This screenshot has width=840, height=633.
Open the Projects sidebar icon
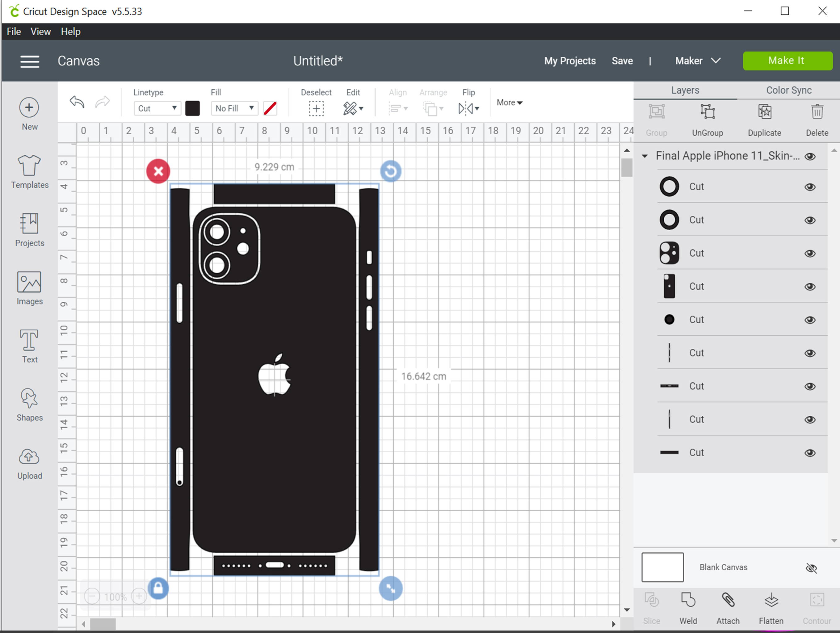tap(29, 223)
